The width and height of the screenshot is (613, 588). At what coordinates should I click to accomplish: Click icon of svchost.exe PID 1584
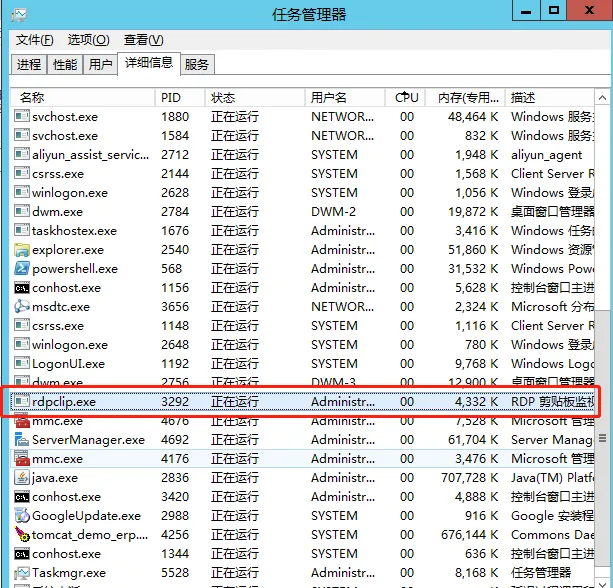[x=22, y=135]
